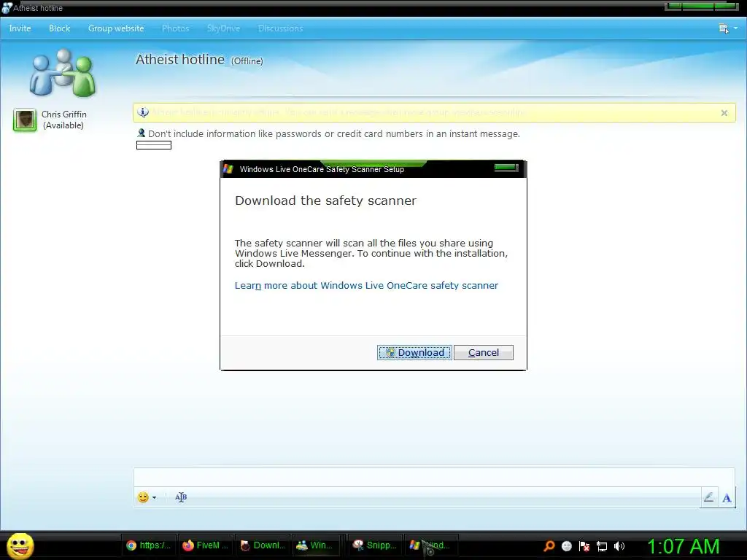The image size is (747, 560).
Task: Click the spelling/text AB icon
Action: click(181, 497)
